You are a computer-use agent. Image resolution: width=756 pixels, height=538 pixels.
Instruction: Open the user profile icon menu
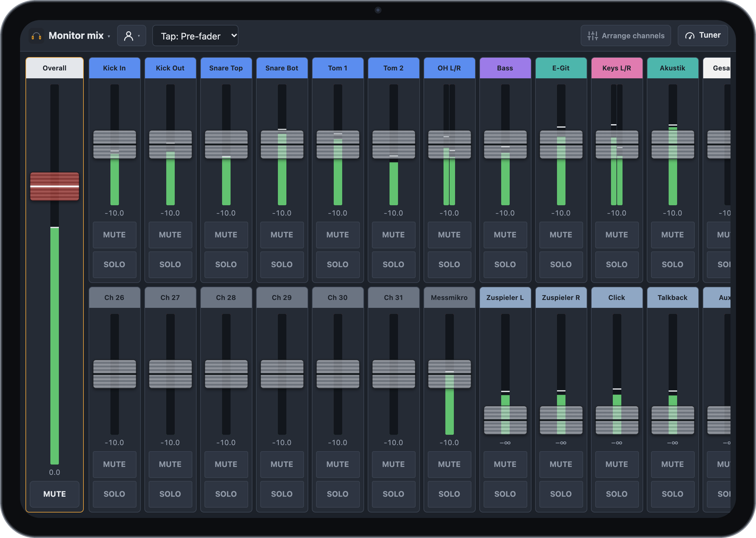[x=132, y=36]
